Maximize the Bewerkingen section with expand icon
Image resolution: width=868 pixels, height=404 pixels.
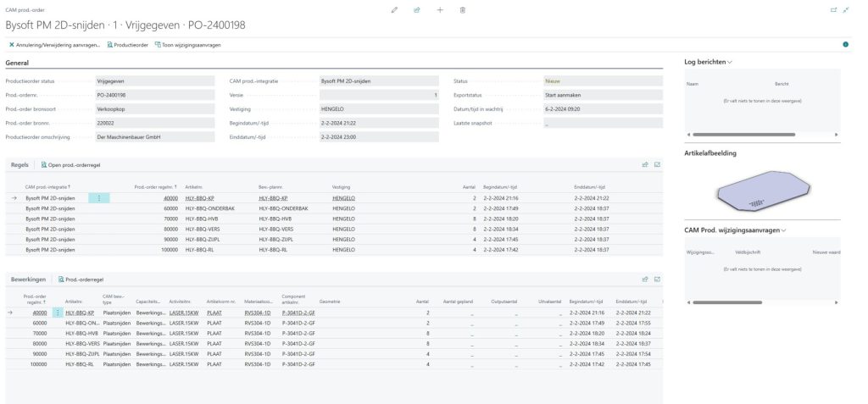tap(657, 279)
